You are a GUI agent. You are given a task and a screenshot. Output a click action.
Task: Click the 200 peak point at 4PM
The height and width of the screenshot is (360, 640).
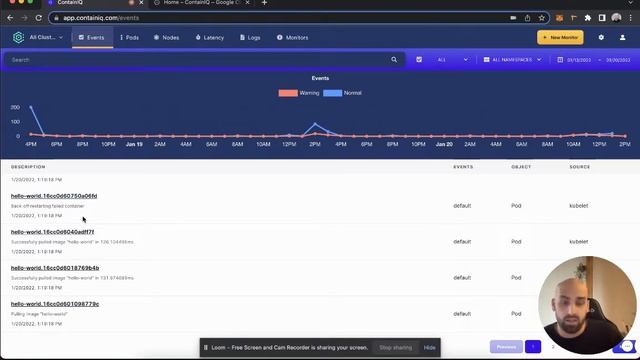click(31, 107)
